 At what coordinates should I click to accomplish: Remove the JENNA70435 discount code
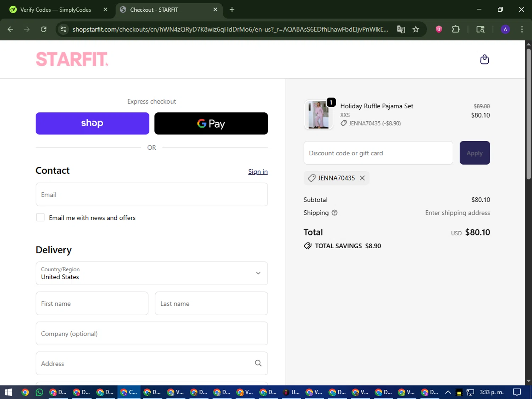362,178
